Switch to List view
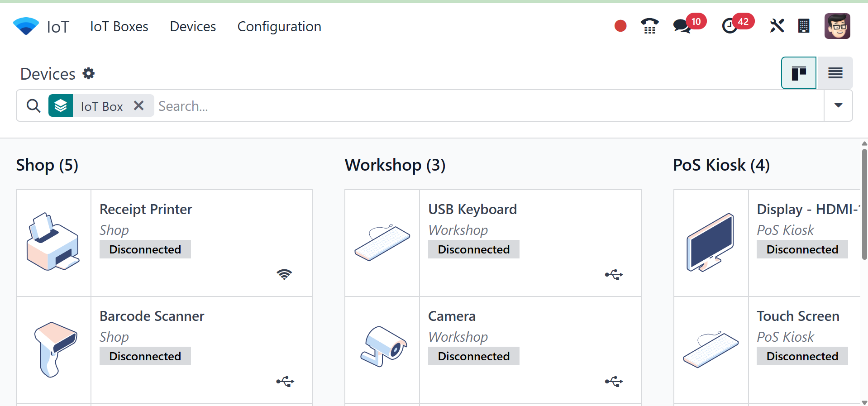Viewport: 868px width, 406px height. click(x=835, y=73)
